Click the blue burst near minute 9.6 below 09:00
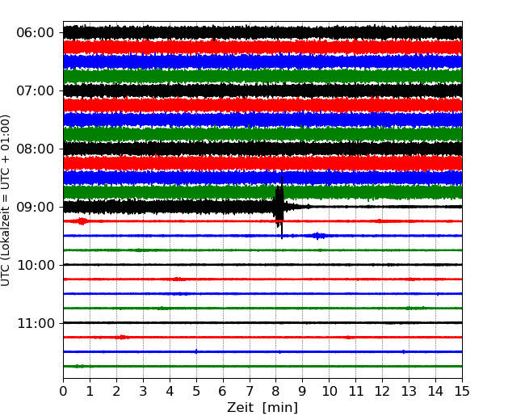This screenshot has width=525, height=420. coord(317,236)
